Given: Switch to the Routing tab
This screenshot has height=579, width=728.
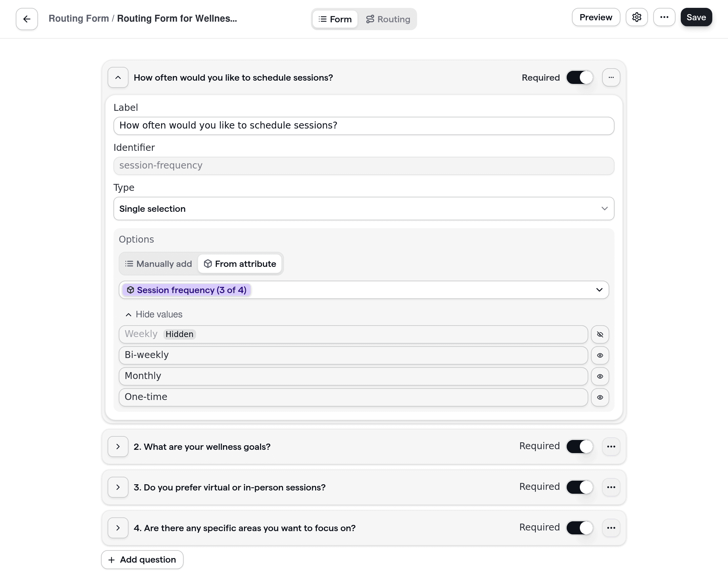Looking at the screenshot, I should pos(388,19).
